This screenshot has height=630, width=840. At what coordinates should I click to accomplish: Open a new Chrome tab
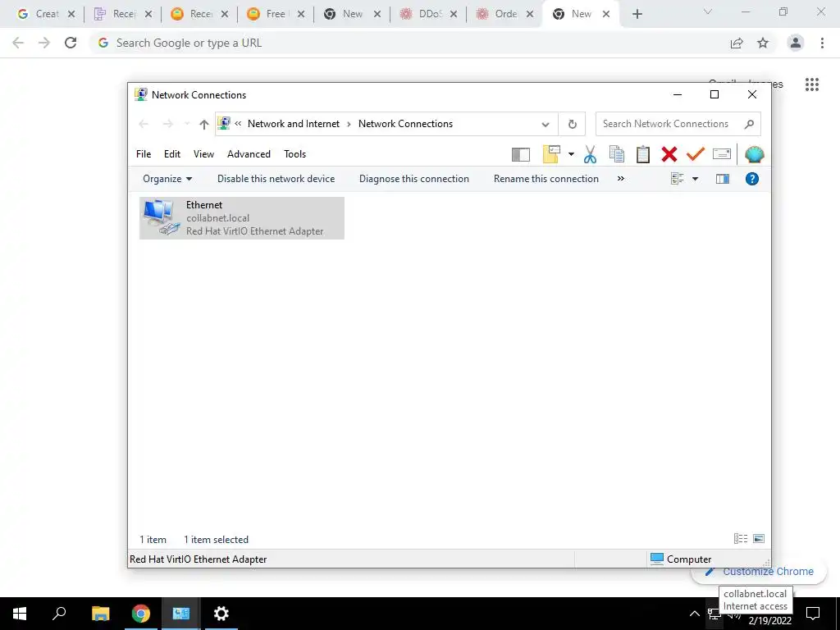coord(637,15)
